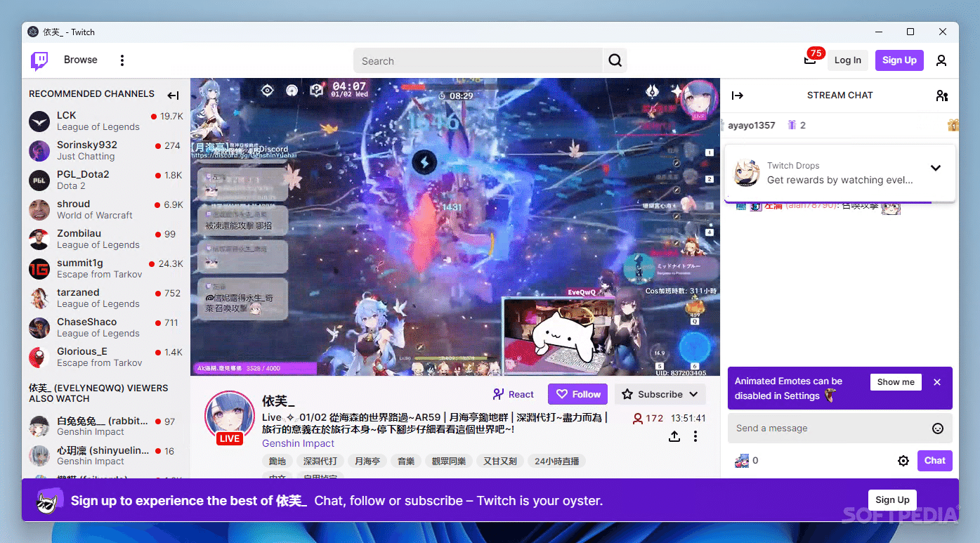The height and width of the screenshot is (543, 980).
Task: Open the chat community users list icon
Action: point(942,96)
